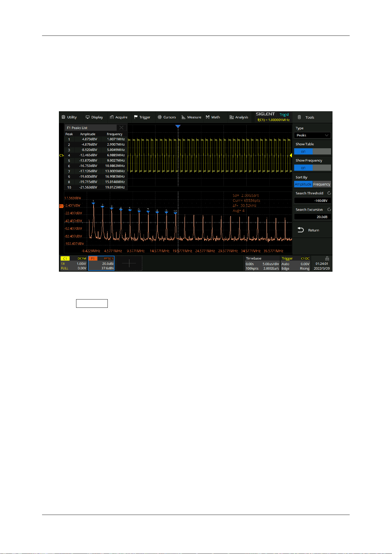Viewport: 392px width, 554px height.
Task: Sort peaks by Frequency
Action: [x=322, y=184]
